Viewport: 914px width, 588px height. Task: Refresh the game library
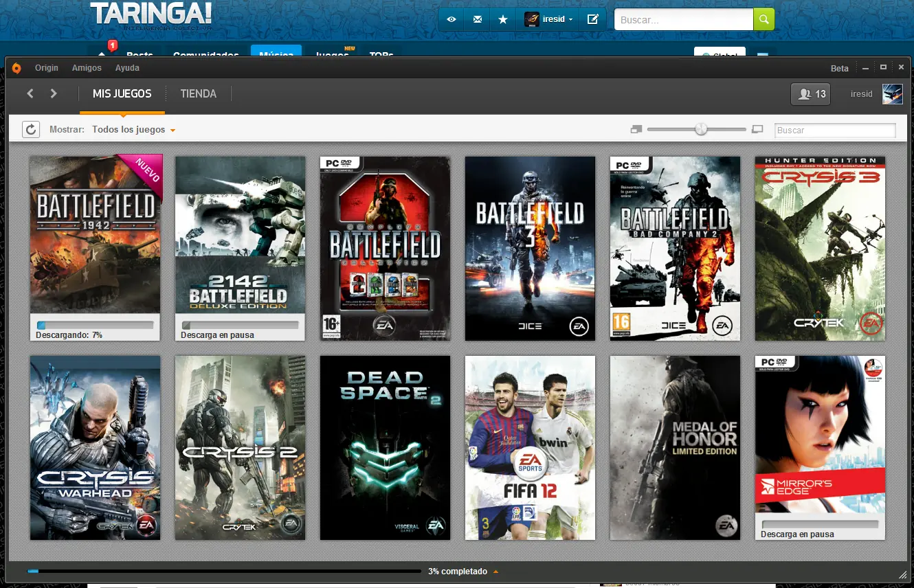point(31,129)
